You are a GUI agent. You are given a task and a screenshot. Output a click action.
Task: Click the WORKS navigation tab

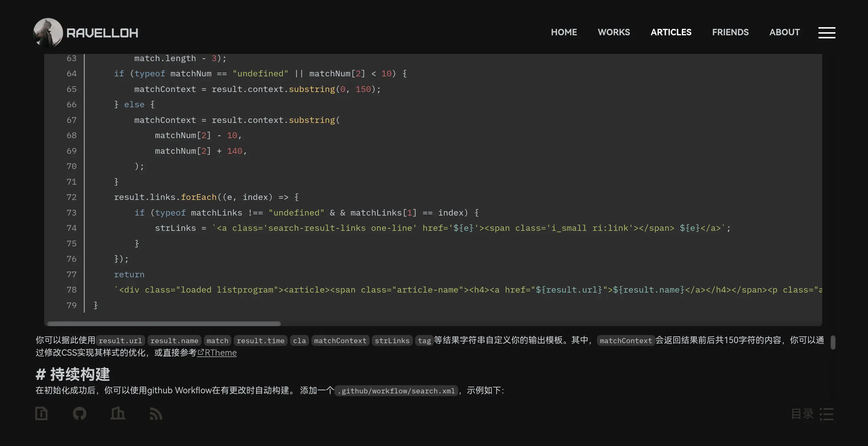(614, 32)
